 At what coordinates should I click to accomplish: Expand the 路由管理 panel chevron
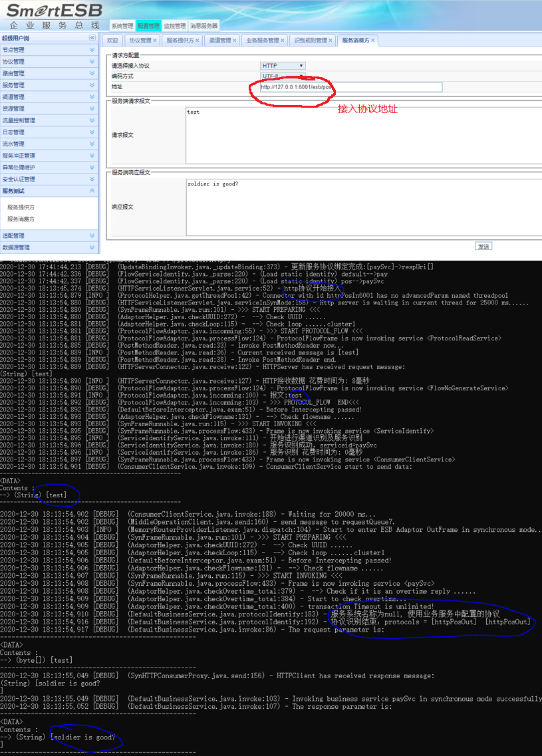point(92,73)
